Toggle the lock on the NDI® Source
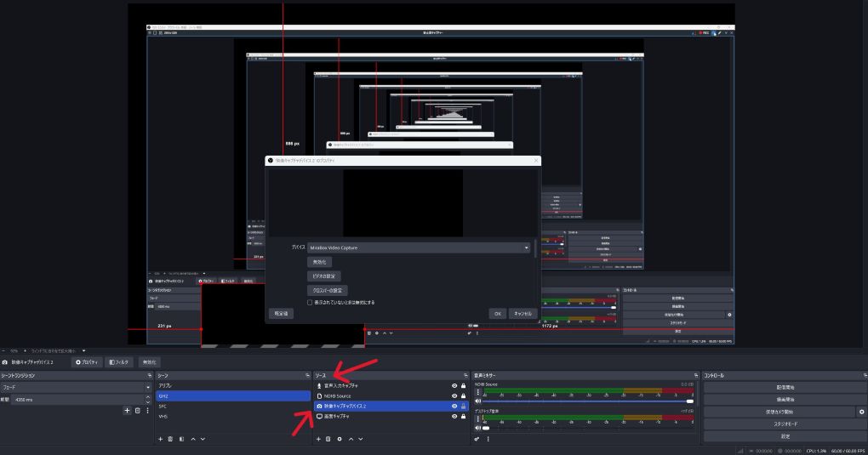Image resolution: width=868 pixels, height=455 pixels. 464,396
